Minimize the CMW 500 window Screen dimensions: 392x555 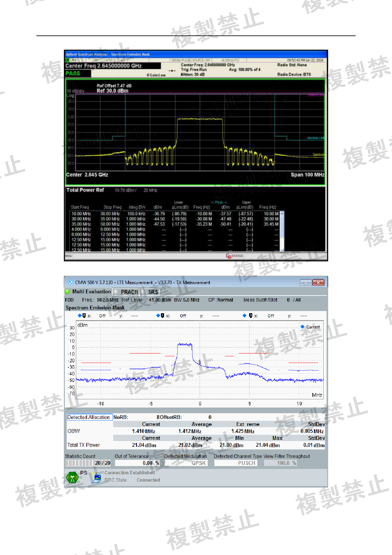306,282
